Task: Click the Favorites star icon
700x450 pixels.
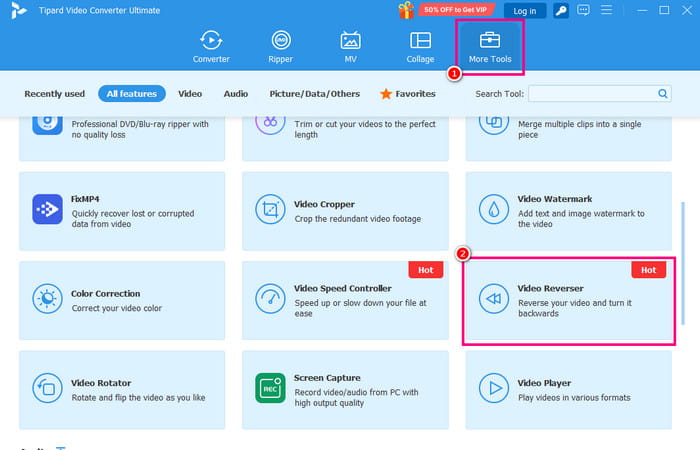Action: (x=386, y=94)
